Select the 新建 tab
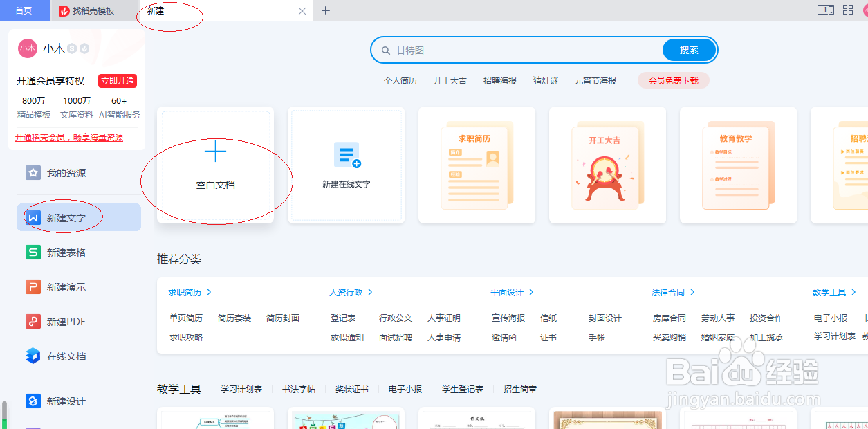 [x=225, y=10]
